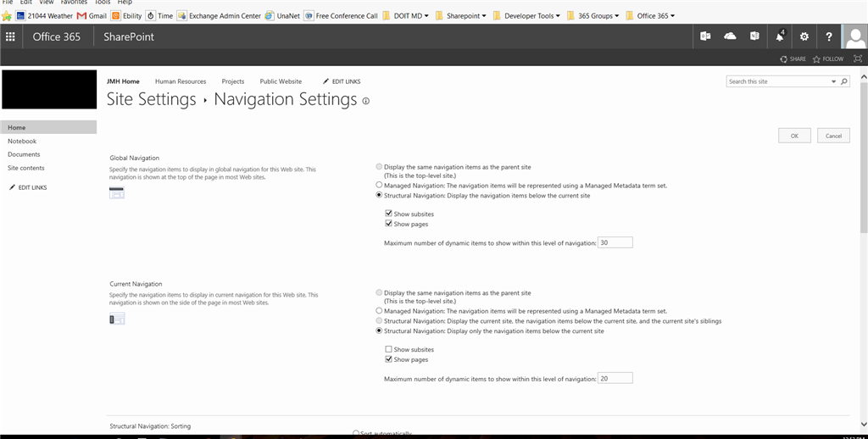Open the browser View menu
This screenshot has width=868, height=439.
tap(47, 3)
